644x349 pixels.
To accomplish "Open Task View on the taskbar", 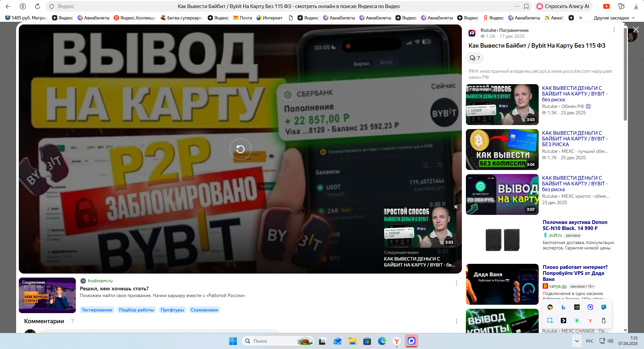I will pos(322,341).
